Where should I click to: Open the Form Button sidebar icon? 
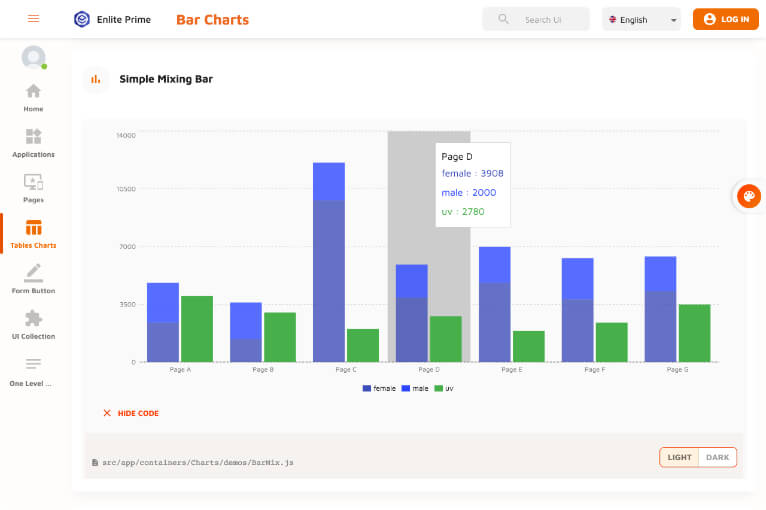(x=33, y=273)
